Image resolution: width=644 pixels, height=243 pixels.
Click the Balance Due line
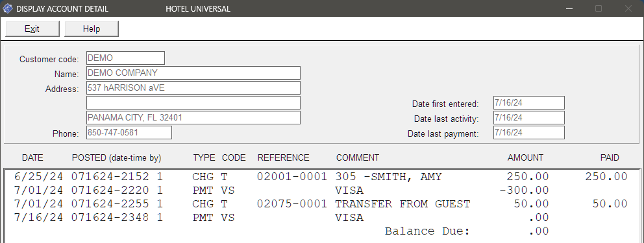pos(467,231)
